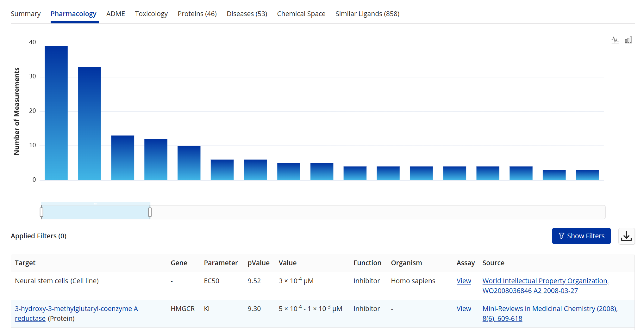Click the HMGCR gene cell
This screenshot has height=330, width=644.
tap(183, 309)
